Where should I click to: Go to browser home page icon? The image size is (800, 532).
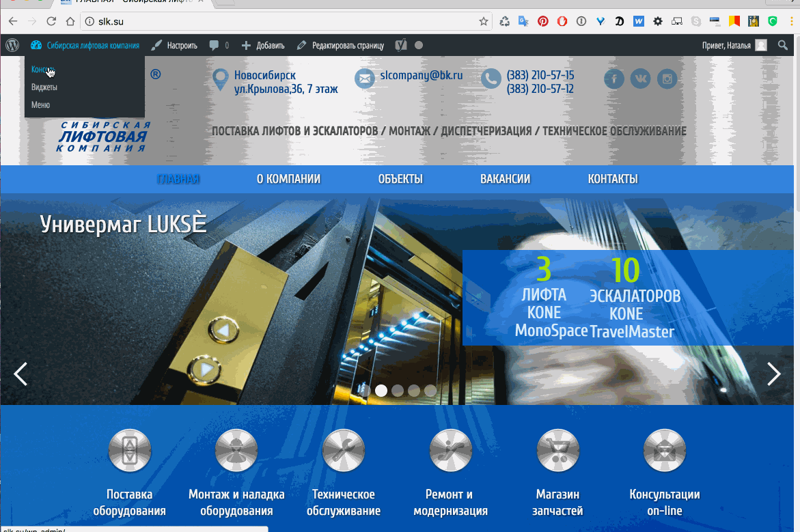(x=70, y=21)
